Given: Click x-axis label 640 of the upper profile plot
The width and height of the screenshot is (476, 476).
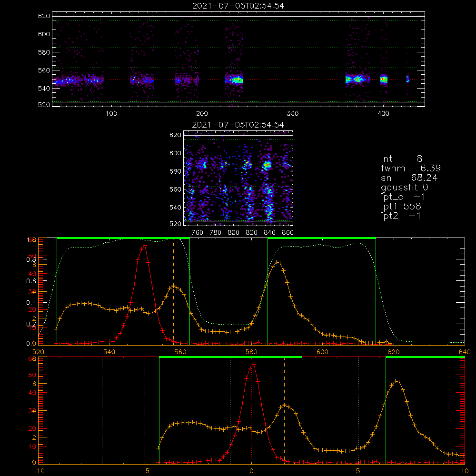Looking at the screenshot, I should tap(465, 352).
